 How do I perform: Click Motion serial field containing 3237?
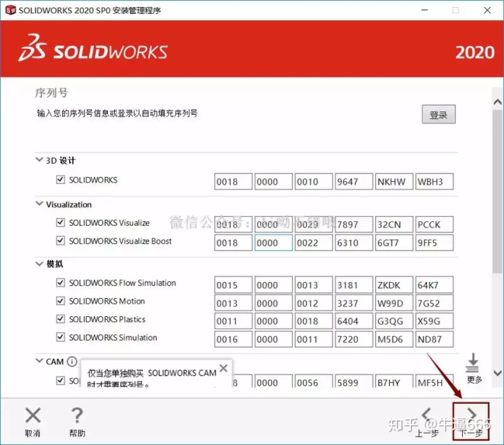coord(354,303)
